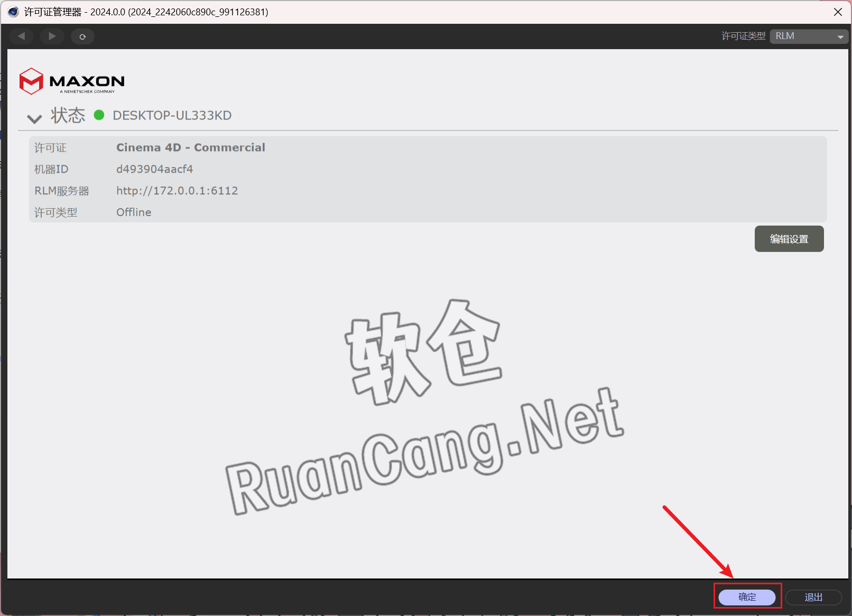Confirm with the 确定 button
The width and height of the screenshot is (852, 616).
tap(747, 597)
